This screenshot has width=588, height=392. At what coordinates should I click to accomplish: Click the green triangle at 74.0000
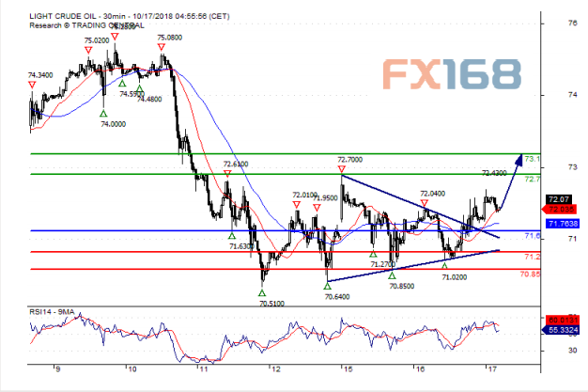coord(104,113)
